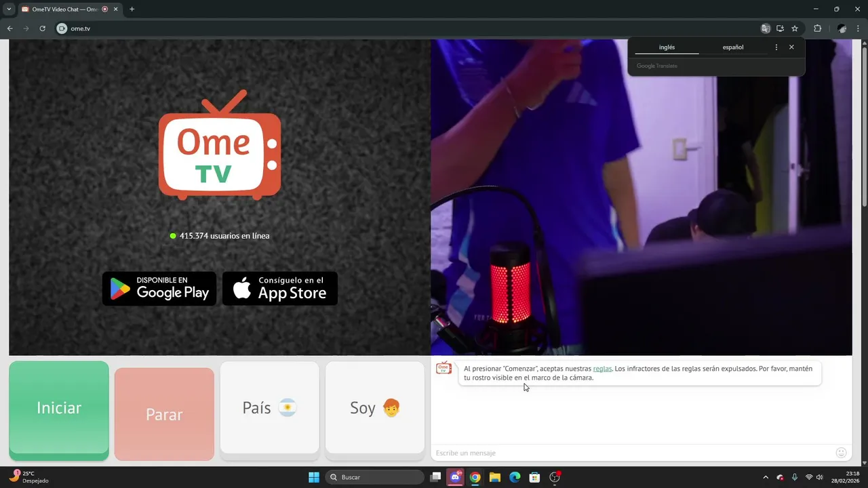
Task: Click the OmeTV avatar in chat message
Action: coord(444,368)
